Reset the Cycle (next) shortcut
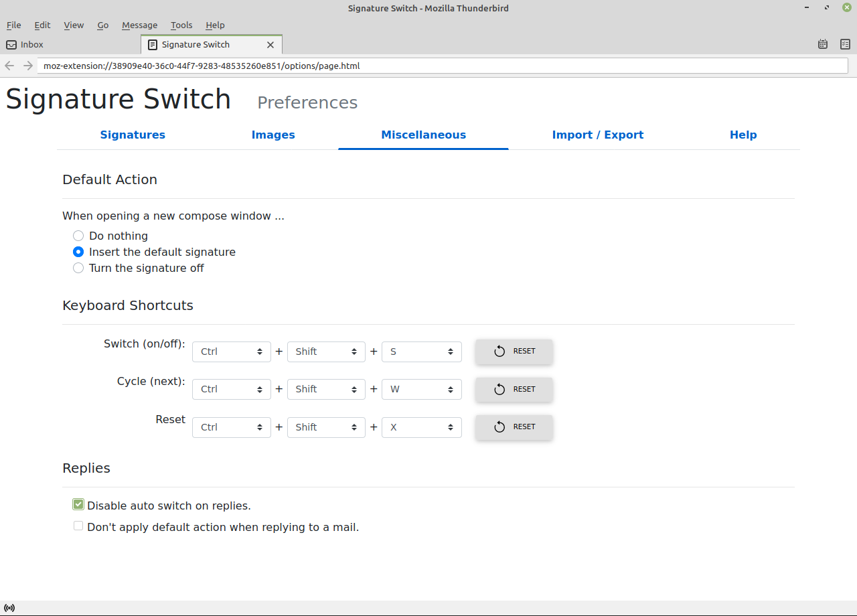Image resolution: width=857 pixels, height=616 pixels. (x=514, y=389)
